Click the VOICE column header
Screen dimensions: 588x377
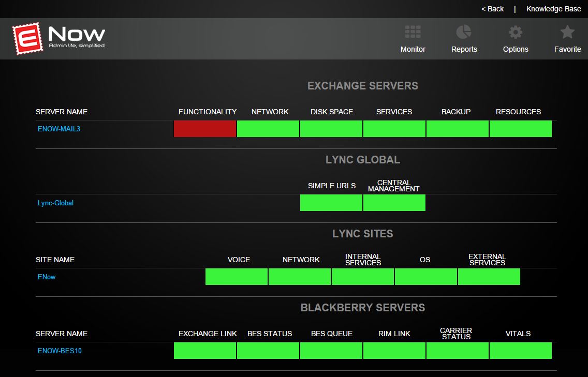click(239, 260)
